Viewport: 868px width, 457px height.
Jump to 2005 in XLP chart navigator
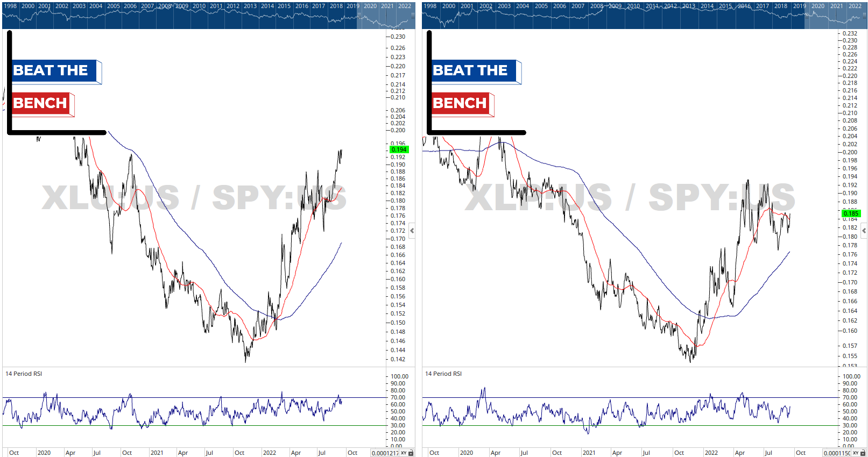point(541,6)
